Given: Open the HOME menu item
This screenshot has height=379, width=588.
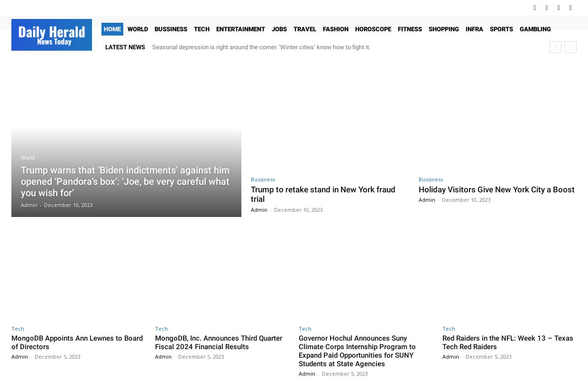Looking at the screenshot, I should (112, 29).
